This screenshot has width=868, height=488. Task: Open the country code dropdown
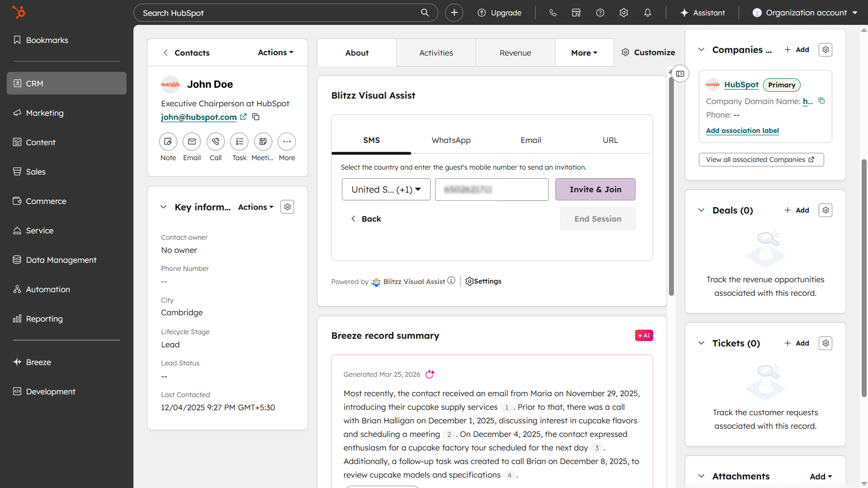[x=386, y=190]
